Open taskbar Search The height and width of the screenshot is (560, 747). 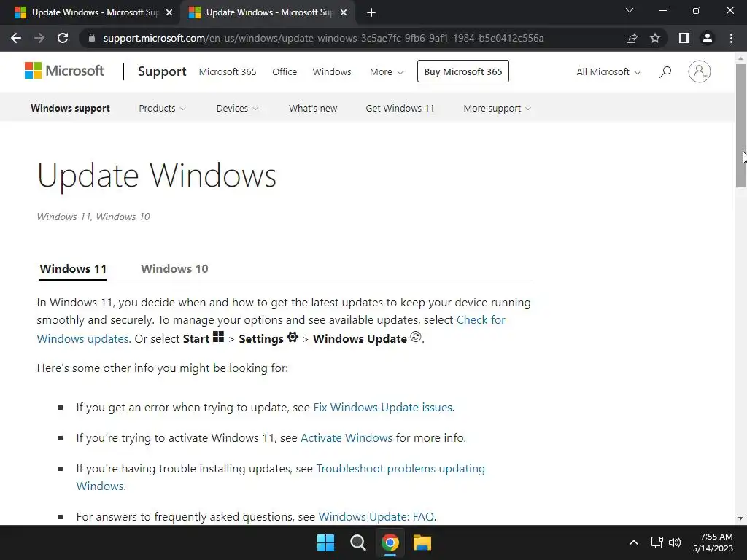coord(357,542)
